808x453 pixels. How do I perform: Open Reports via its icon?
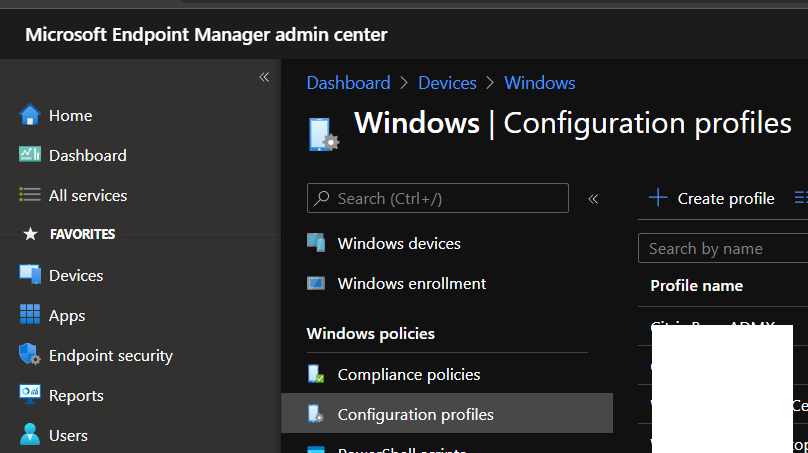(x=30, y=395)
